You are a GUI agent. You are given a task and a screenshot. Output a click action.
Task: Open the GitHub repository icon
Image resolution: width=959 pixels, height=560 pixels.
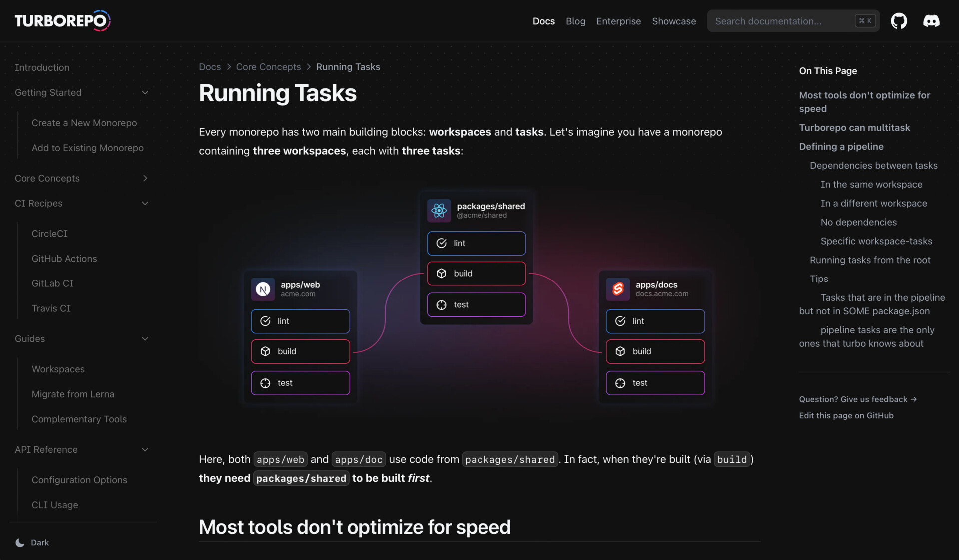[899, 21]
